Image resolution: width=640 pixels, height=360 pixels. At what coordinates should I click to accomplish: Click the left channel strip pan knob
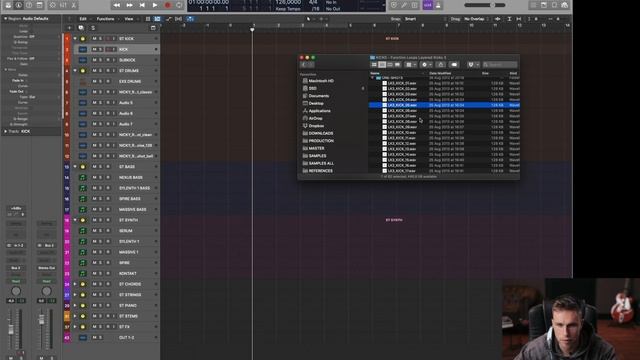coord(16,291)
